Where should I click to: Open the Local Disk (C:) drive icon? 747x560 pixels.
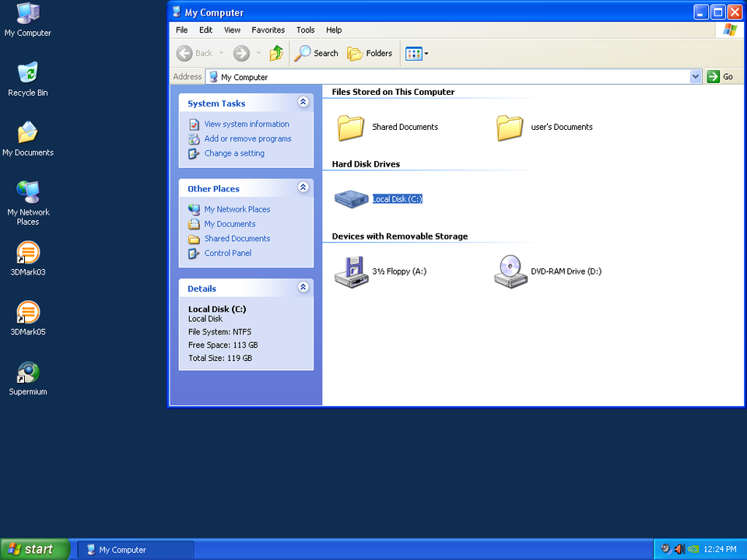coord(352,199)
